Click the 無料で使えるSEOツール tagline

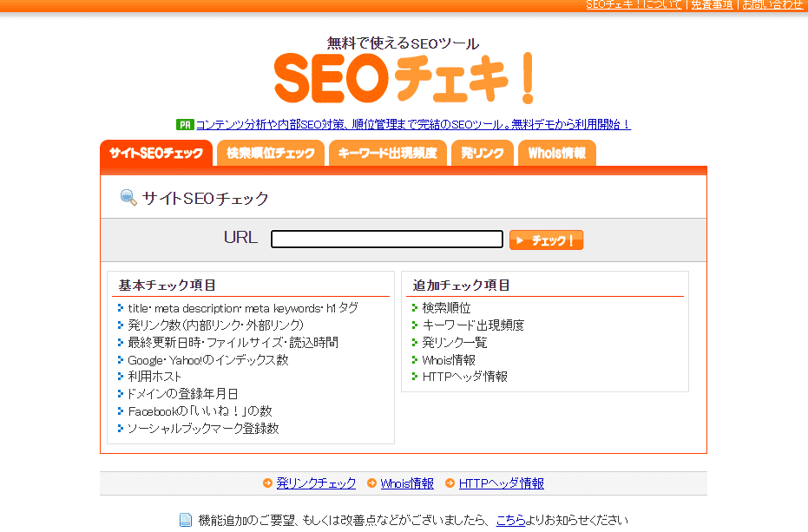coord(403,43)
